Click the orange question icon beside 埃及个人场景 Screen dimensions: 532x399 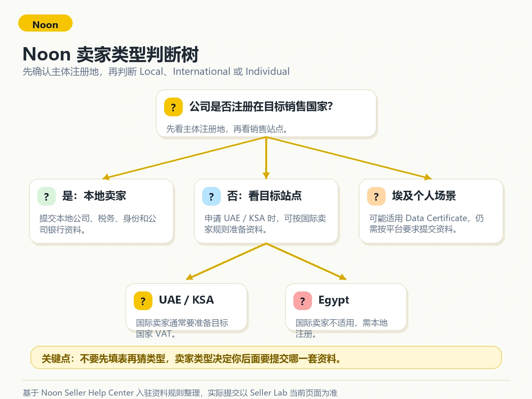pyautogui.click(x=376, y=196)
